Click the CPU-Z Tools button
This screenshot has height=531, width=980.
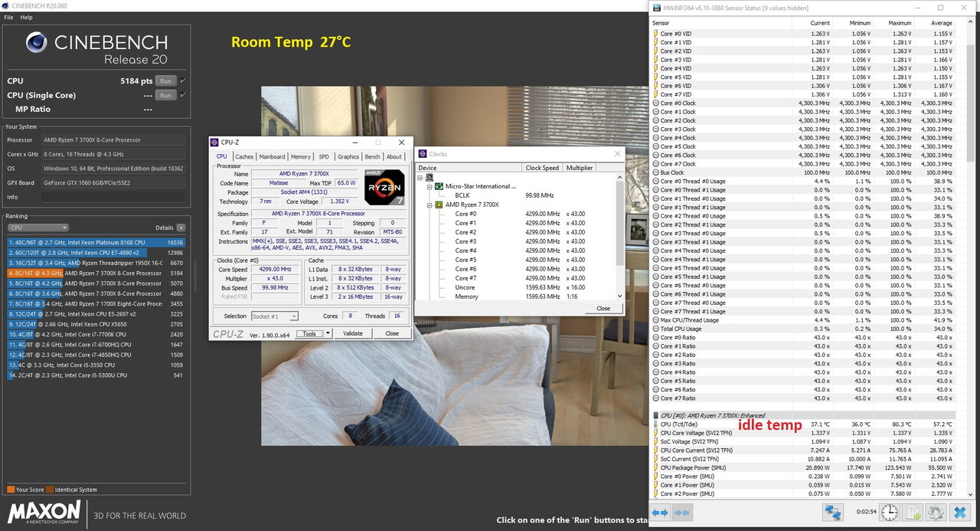309,333
